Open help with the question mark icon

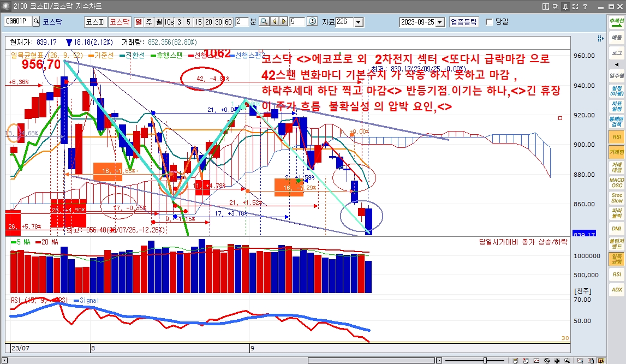click(x=585, y=7)
